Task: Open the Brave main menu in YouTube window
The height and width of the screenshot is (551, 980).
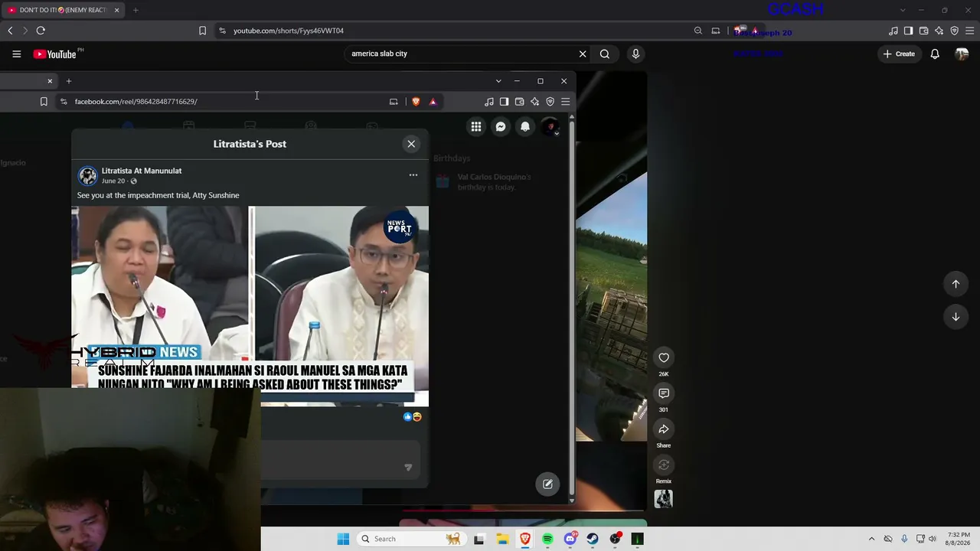Action: (x=969, y=31)
